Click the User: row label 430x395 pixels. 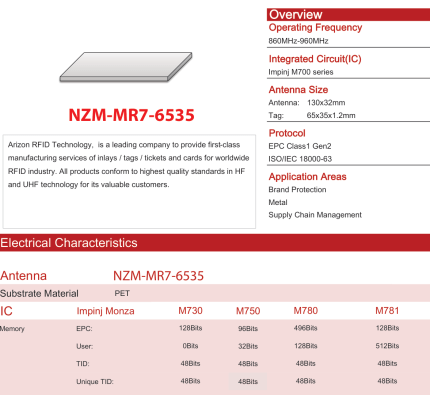85,346
